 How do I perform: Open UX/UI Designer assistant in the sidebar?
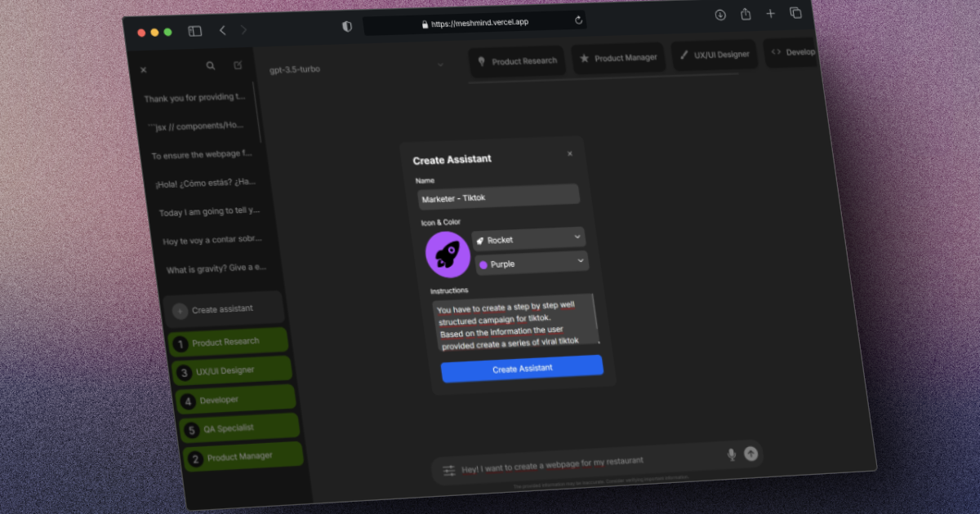click(x=232, y=370)
